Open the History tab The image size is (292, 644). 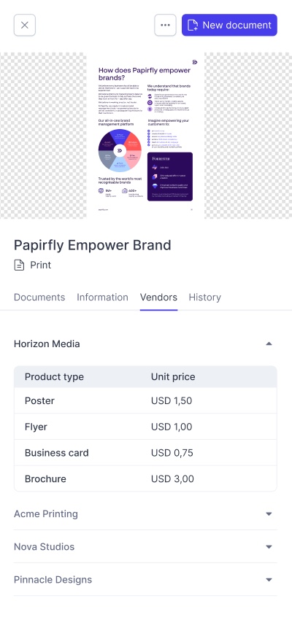tap(205, 297)
